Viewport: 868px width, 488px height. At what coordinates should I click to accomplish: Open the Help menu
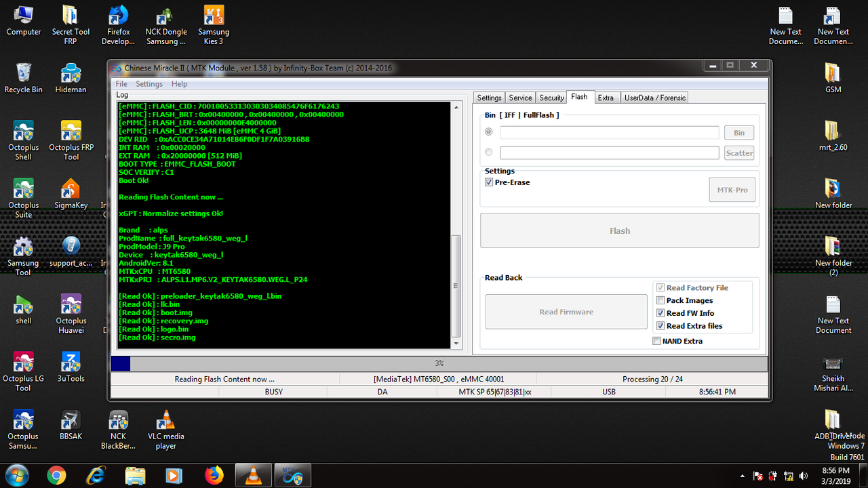(x=179, y=84)
